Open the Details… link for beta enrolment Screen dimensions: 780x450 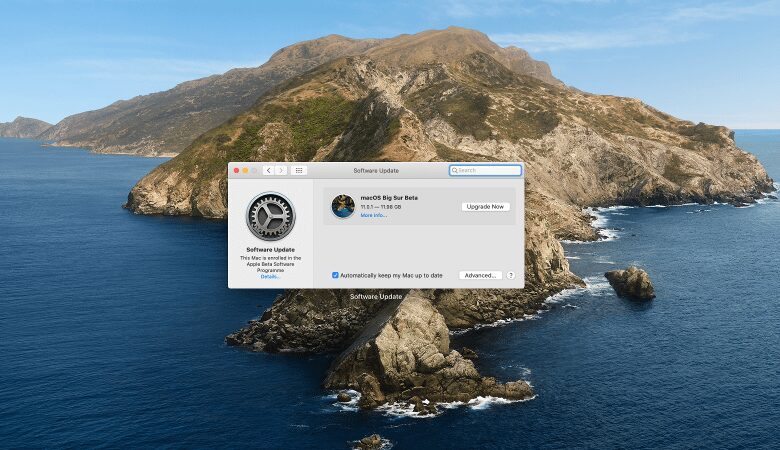pos(270,276)
